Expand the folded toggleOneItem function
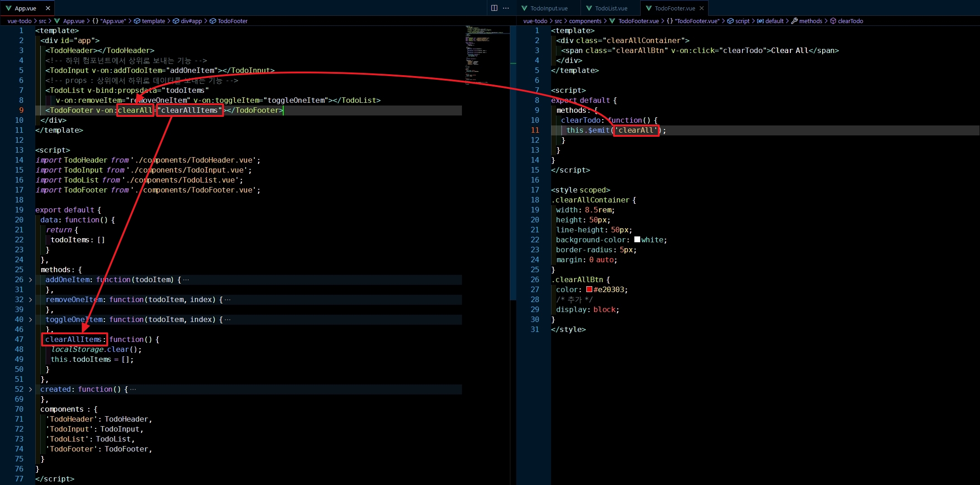 pyautogui.click(x=30, y=320)
